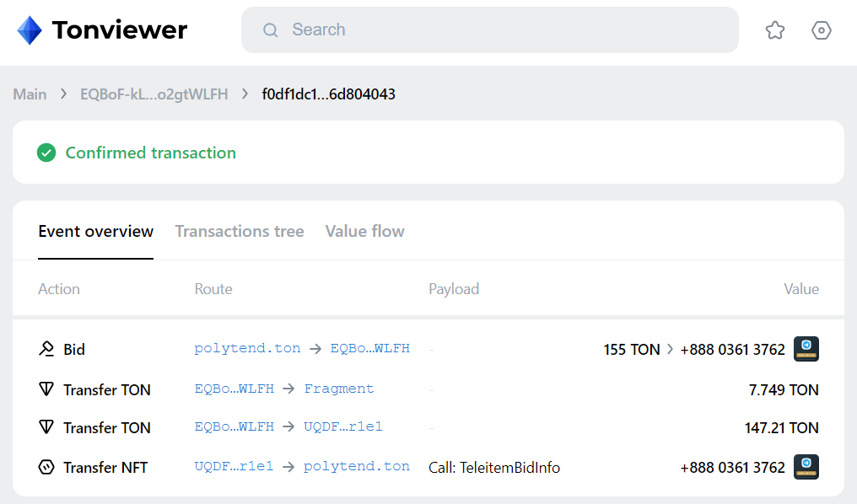
Task: Open settings via the hexagon icon
Action: (821, 30)
